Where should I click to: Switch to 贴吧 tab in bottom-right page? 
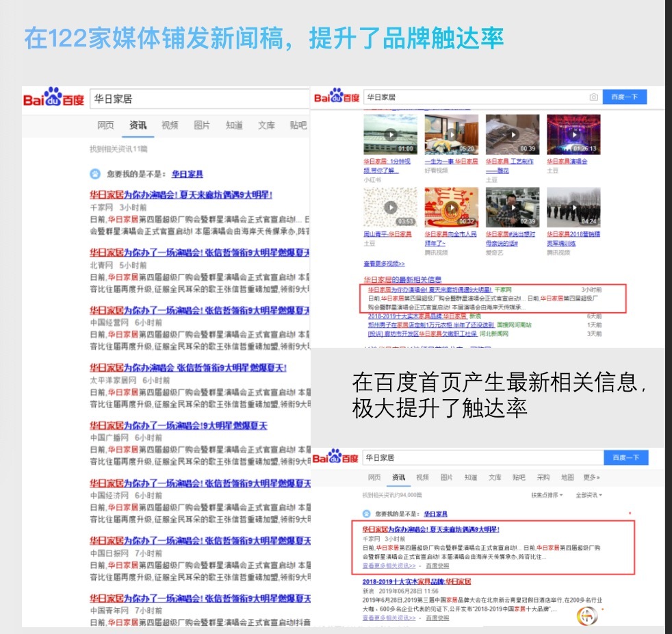(x=519, y=477)
